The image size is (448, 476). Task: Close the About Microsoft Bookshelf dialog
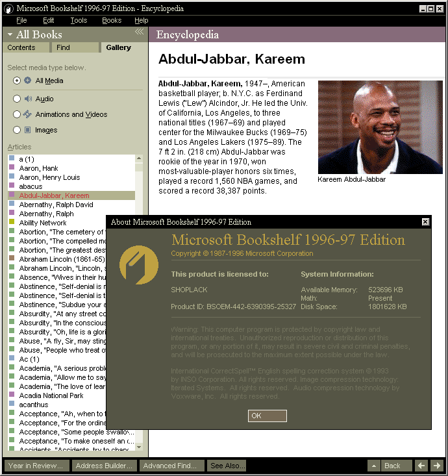425,222
